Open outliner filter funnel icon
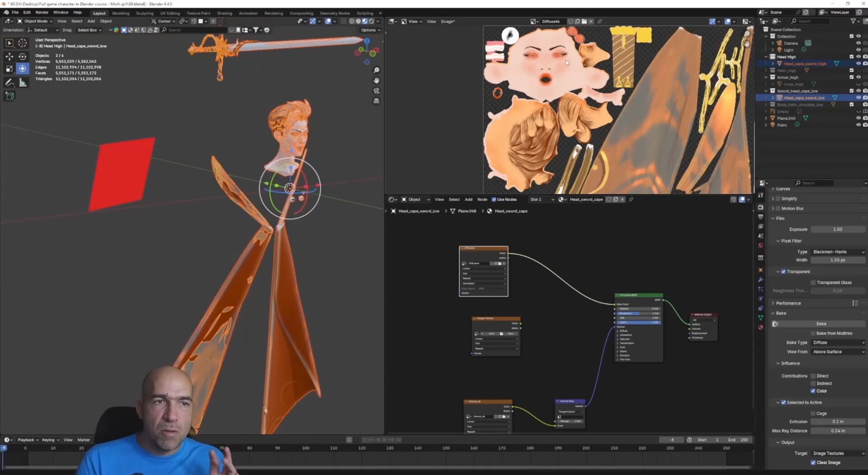The width and height of the screenshot is (868, 475). [853, 21]
